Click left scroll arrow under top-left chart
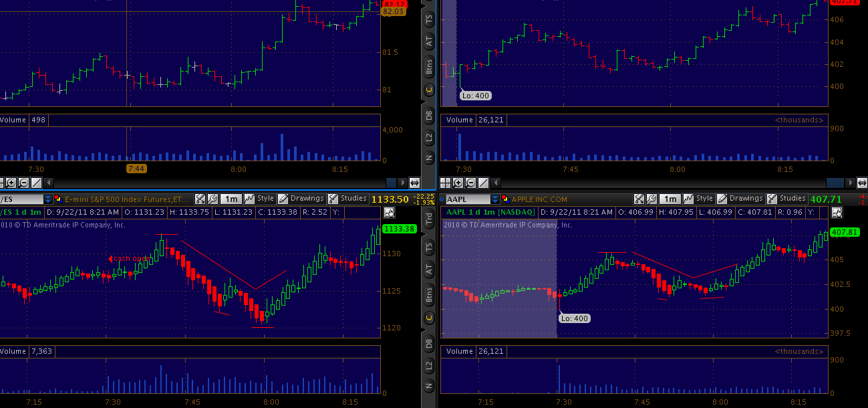The image size is (868, 408). pyautogui.click(x=49, y=183)
